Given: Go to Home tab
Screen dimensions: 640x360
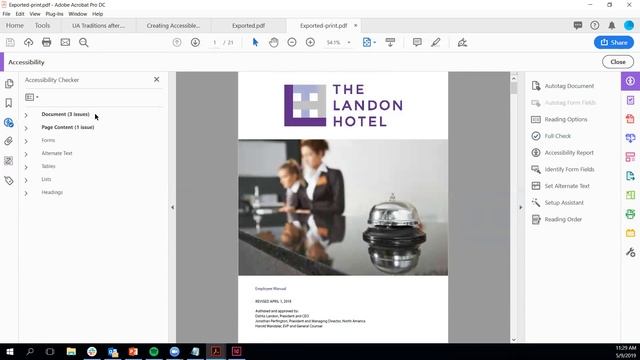Looking at the screenshot, I should click(x=15, y=25).
